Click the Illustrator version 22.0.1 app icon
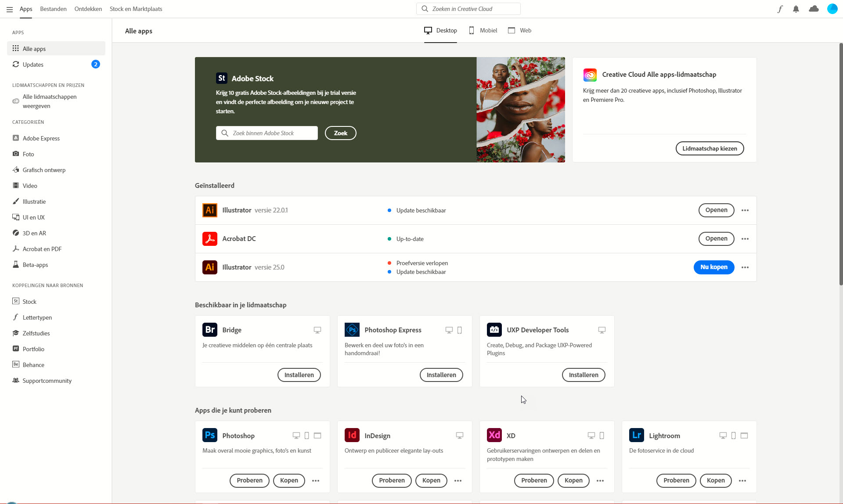 click(x=210, y=210)
